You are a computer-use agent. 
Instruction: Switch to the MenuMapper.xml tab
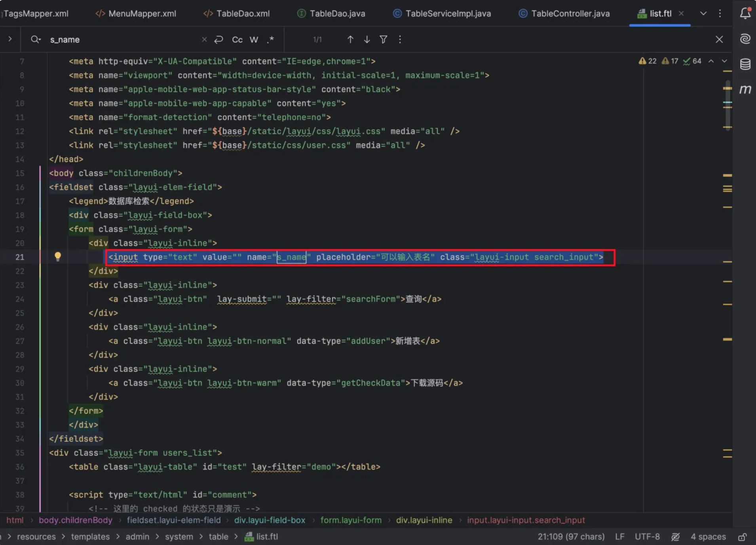pyautogui.click(x=136, y=13)
